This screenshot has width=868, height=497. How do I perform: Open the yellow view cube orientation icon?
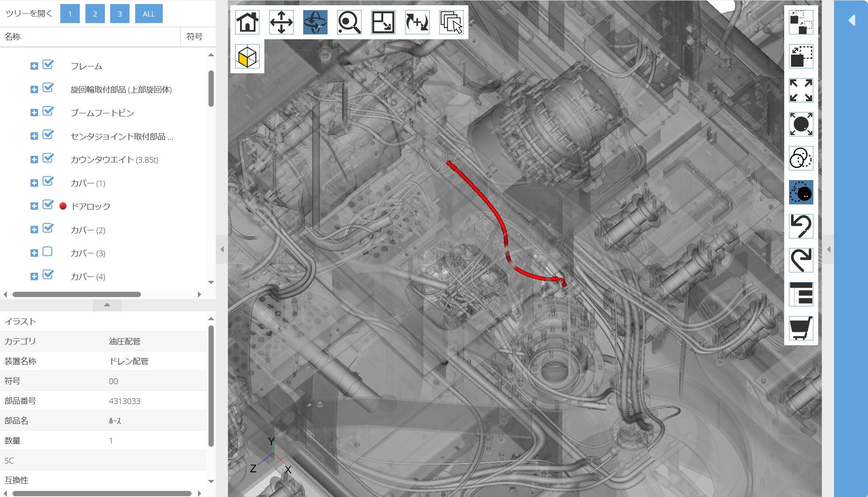247,56
